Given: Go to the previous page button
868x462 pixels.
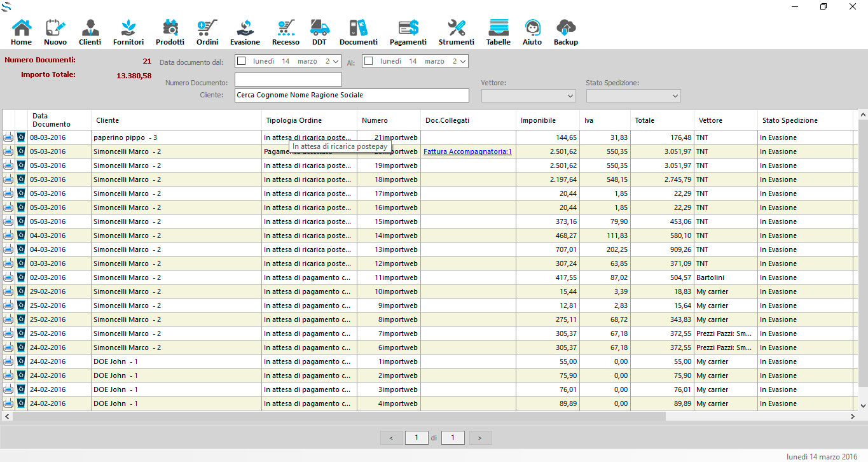Looking at the screenshot, I should coord(391,438).
